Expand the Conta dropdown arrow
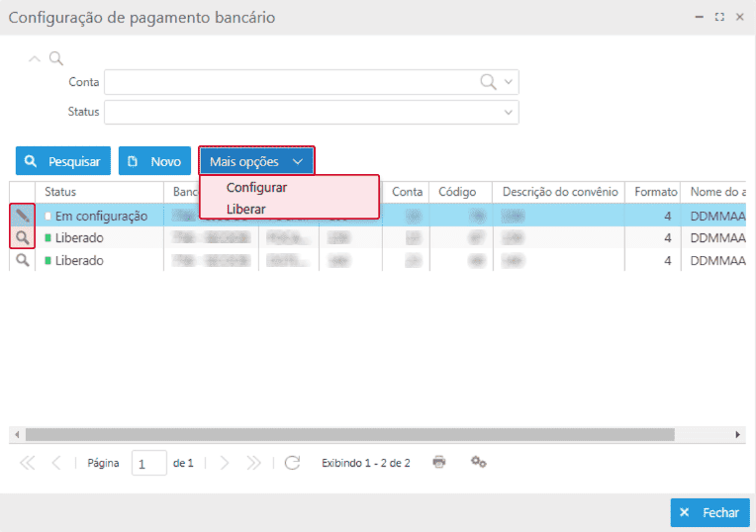The height and width of the screenshot is (532, 756). pos(509,82)
